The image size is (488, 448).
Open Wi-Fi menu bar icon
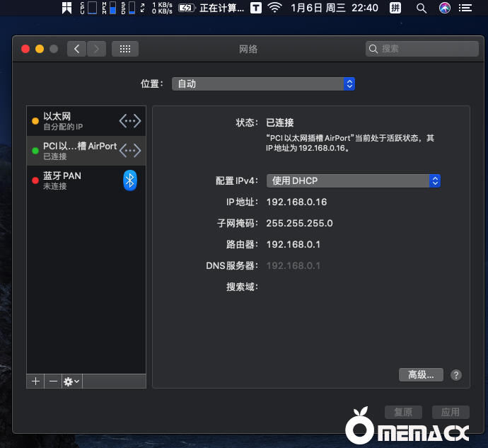(x=274, y=8)
